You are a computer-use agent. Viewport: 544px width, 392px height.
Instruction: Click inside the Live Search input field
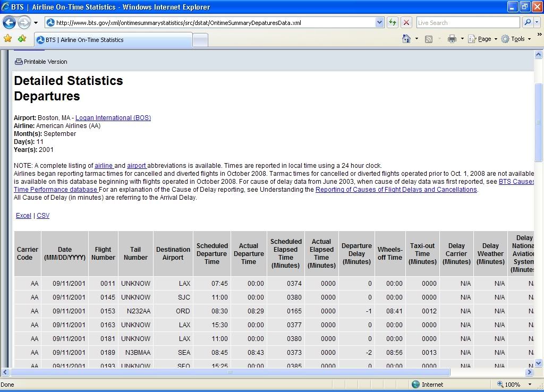coord(467,23)
